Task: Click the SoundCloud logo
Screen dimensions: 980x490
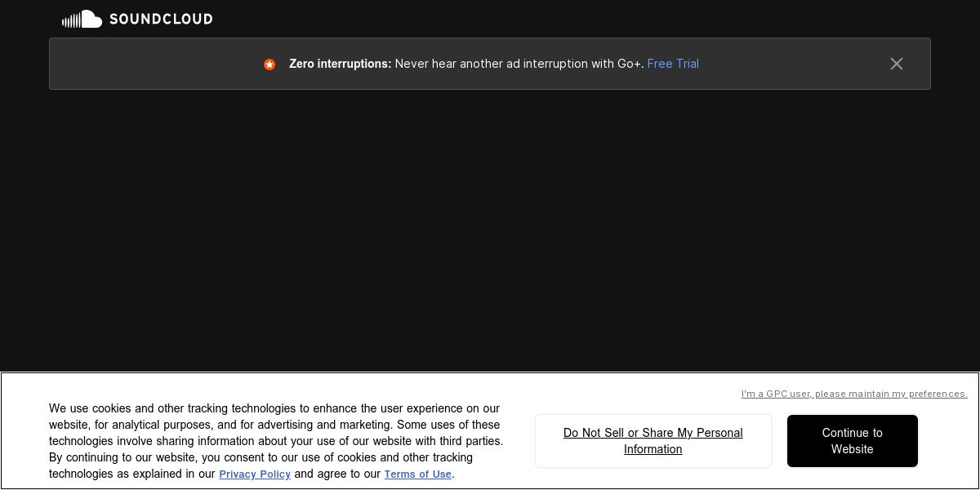Action: pyautogui.click(x=137, y=19)
